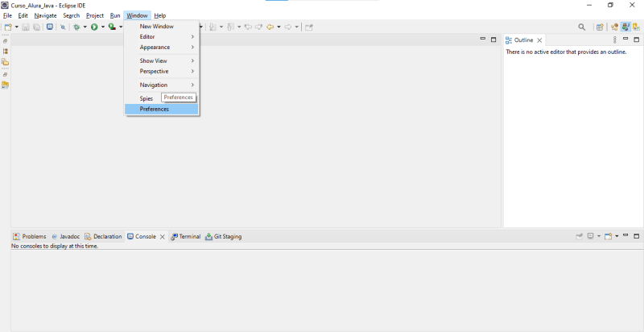The image size is (644, 332).
Task: Close the Outline view
Action: click(x=539, y=40)
